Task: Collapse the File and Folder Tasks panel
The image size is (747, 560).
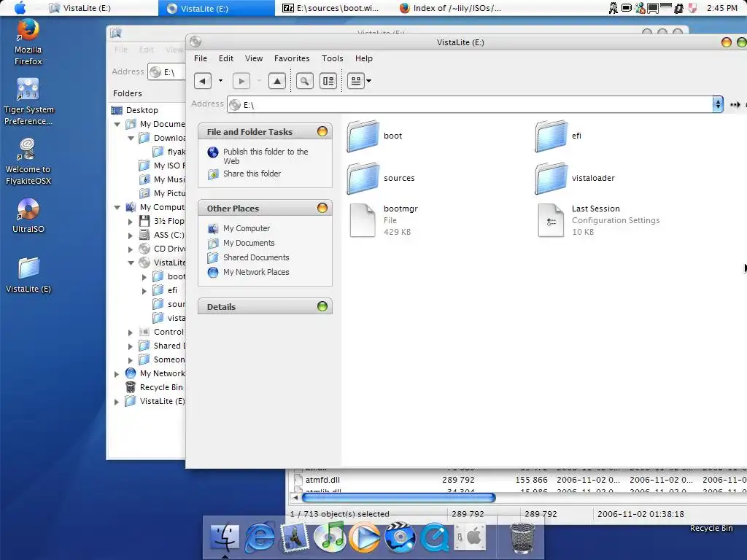Action: [322, 131]
